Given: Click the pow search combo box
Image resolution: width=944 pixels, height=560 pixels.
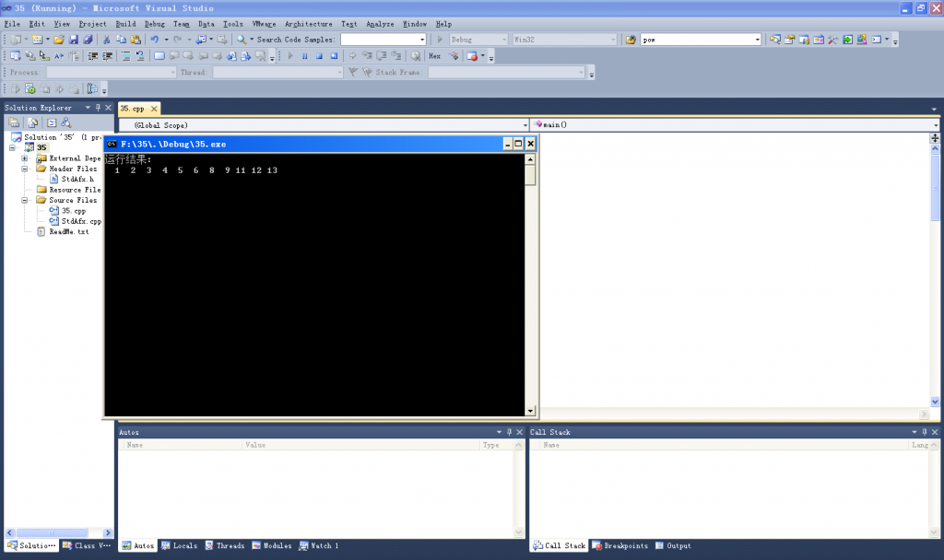Looking at the screenshot, I should coord(701,40).
